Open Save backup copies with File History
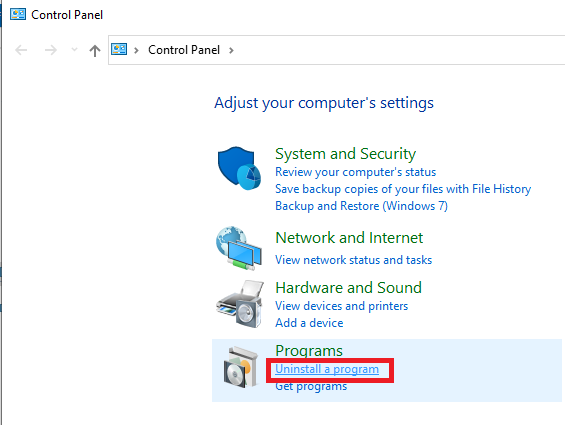This screenshot has width=565, height=425. [403, 189]
